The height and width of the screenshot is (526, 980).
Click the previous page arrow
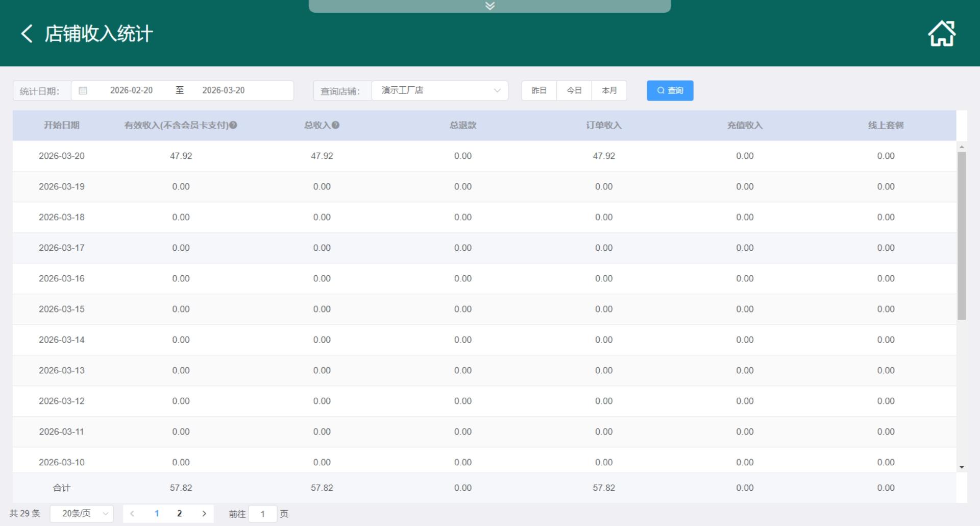[132, 514]
